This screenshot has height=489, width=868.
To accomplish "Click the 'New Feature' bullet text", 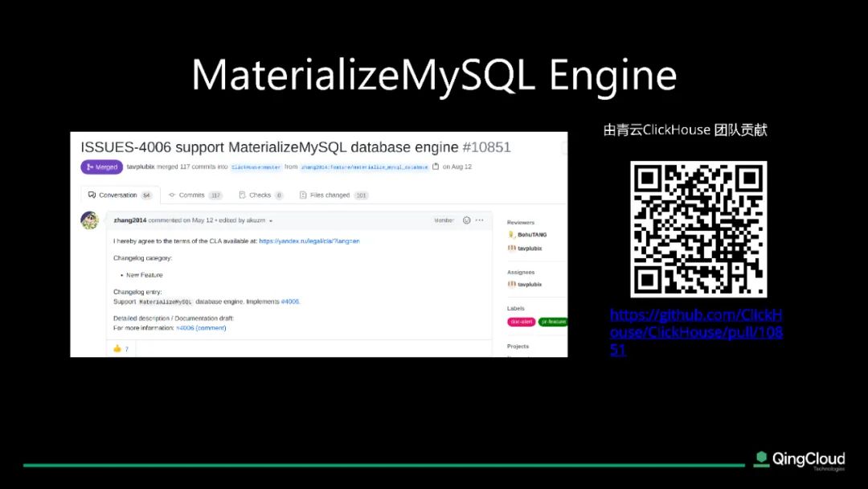I will point(145,275).
